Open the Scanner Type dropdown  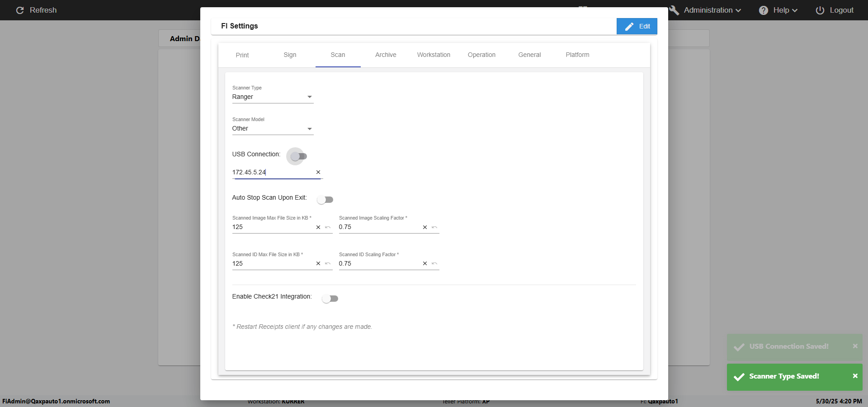pyautogui.click(x=273, y=97)
